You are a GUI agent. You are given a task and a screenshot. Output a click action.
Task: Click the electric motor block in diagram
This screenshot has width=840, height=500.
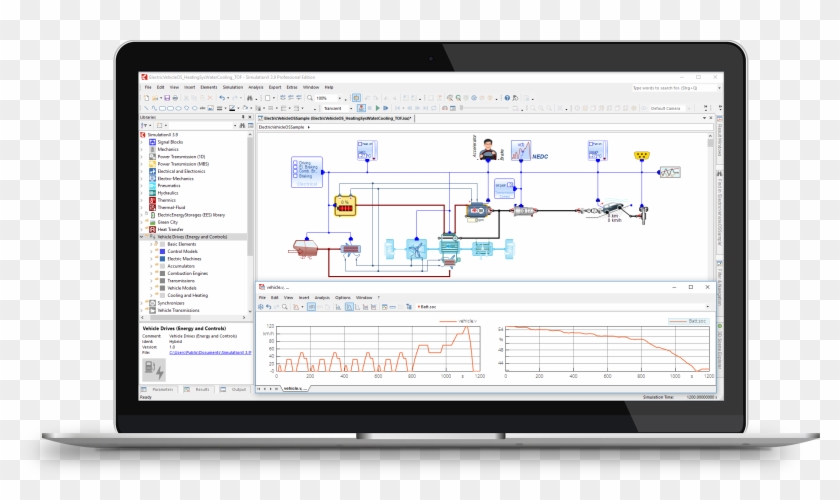(477, 211)
